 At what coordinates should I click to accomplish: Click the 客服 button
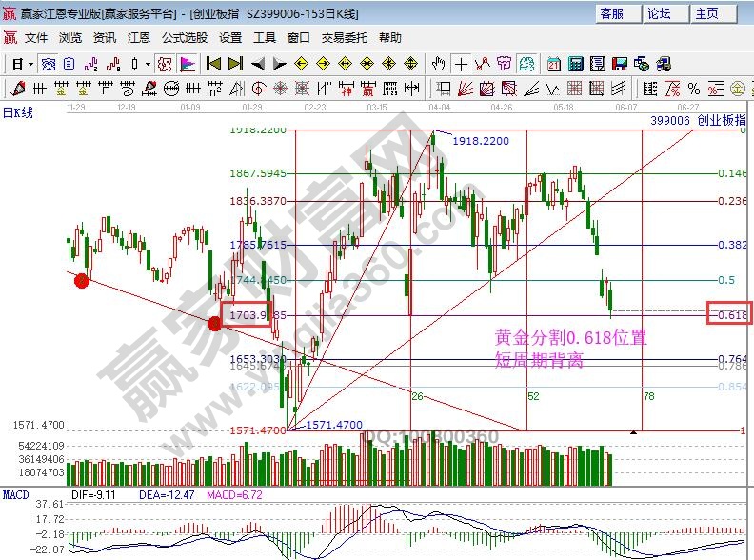(612, 13)
